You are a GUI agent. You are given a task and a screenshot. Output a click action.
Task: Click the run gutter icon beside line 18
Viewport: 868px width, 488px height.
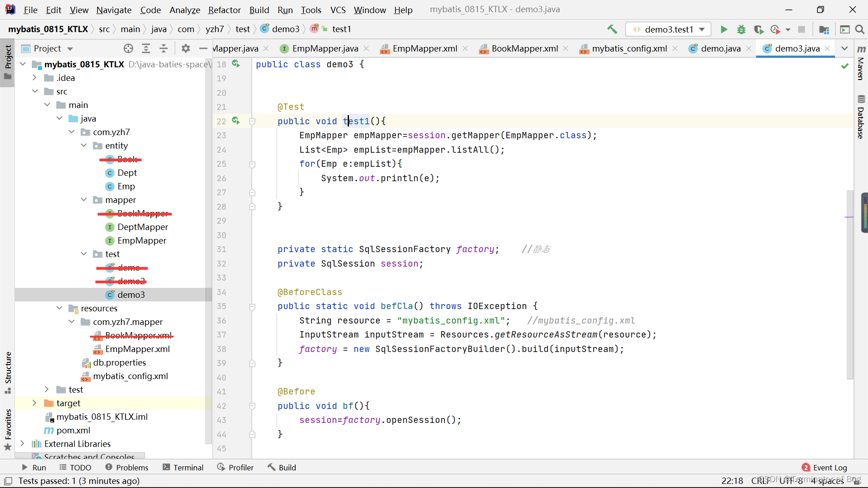[236, 64]
